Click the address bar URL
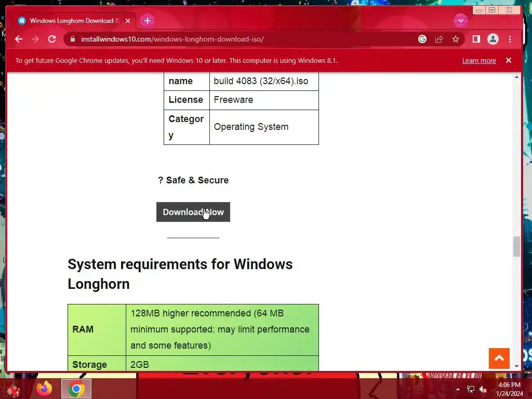 pos(172,39)
